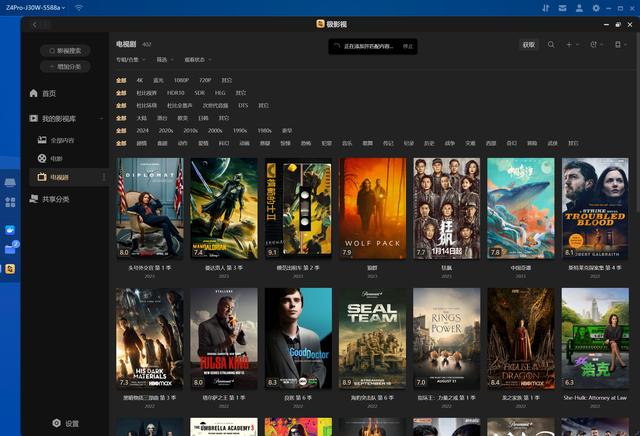Open the system settings gear in top bar
The width and height of the screenshot is (640, 436).
[x=596, y=8]
